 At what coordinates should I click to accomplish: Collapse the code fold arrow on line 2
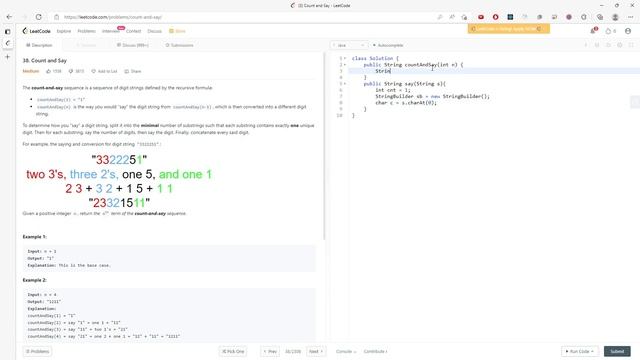[345, 64]
